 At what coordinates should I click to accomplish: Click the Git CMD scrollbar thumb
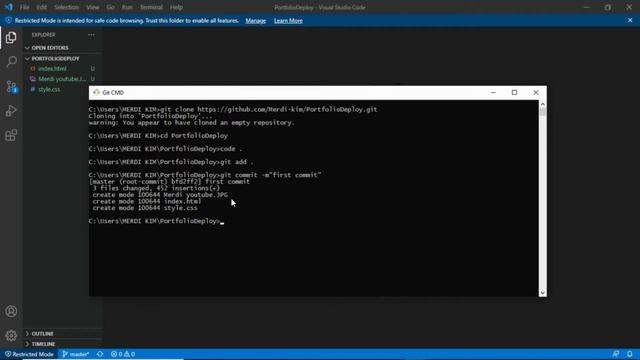pos(542,112)
